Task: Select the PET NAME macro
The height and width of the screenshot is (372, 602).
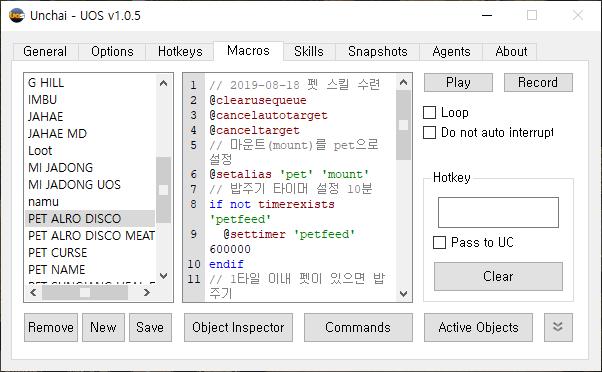Action: (x=91, y=269)
